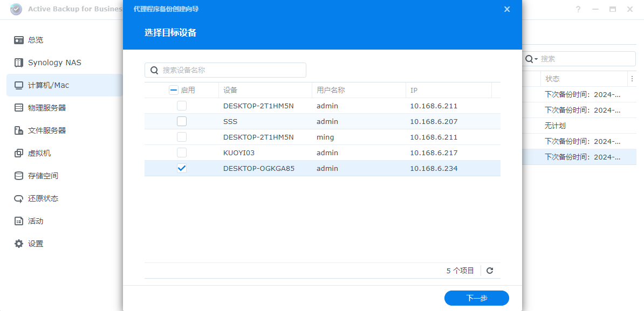Enable the checkbox for device SSS

point(182,121)
